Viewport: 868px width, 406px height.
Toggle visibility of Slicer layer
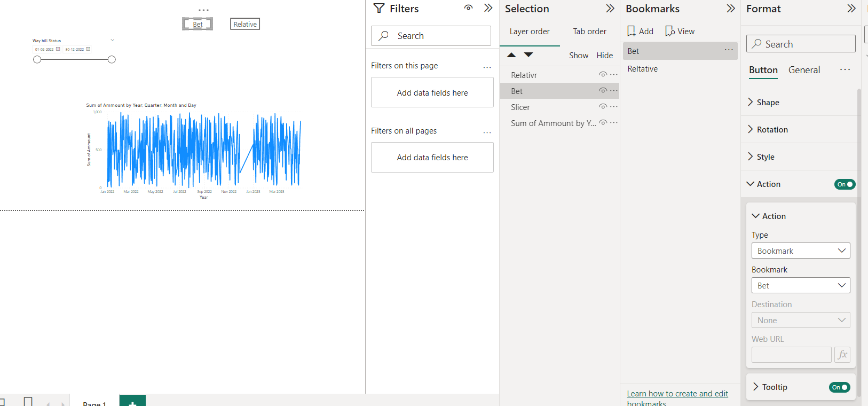coord(603,107)
